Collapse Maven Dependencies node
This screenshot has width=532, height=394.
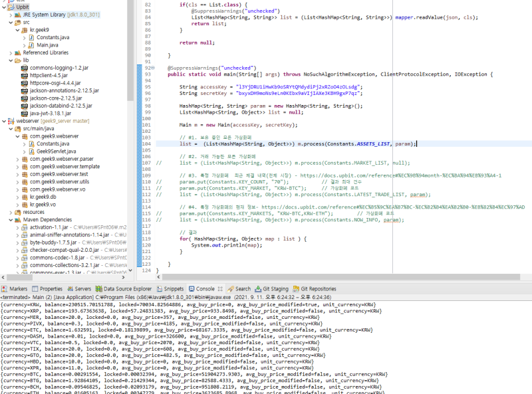(11, 220)
